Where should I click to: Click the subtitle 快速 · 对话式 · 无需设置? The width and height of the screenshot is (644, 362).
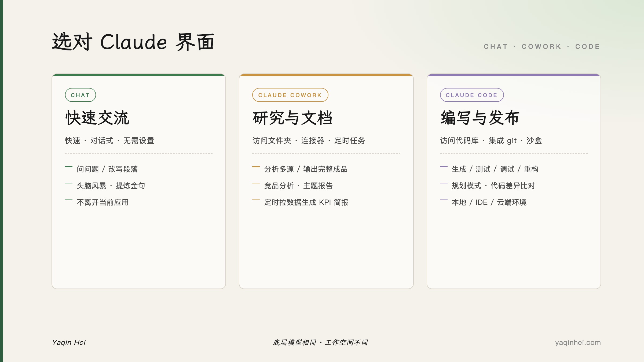110,141
